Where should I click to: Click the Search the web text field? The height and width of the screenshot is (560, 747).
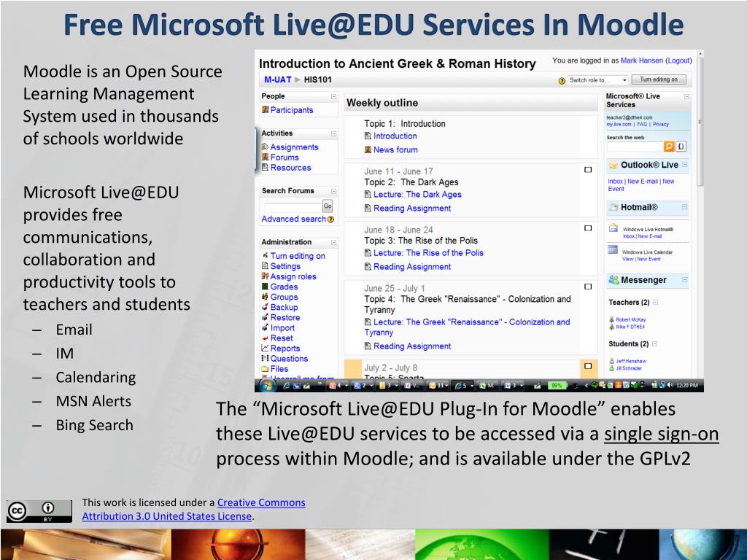point(635,147)
